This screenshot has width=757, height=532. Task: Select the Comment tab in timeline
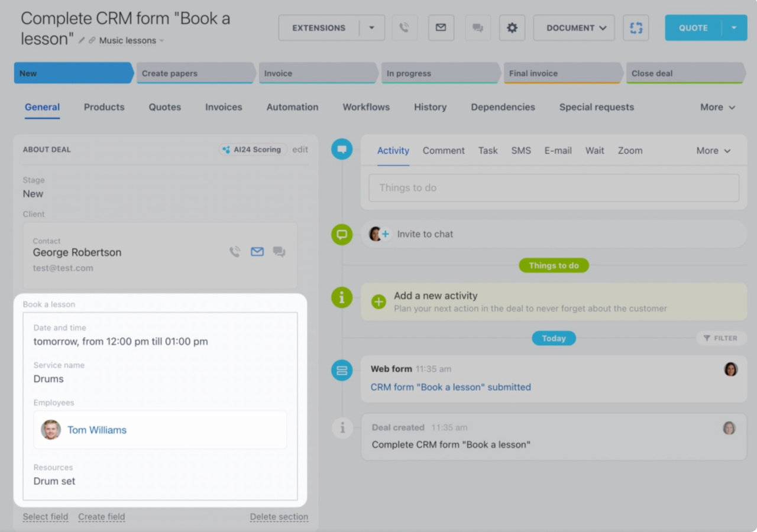click(x=444, y=151)
